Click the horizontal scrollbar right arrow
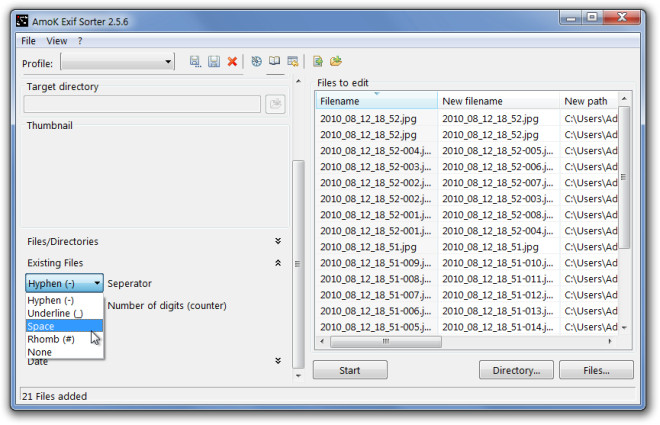The image size is (660, 425). coord(610,341)
